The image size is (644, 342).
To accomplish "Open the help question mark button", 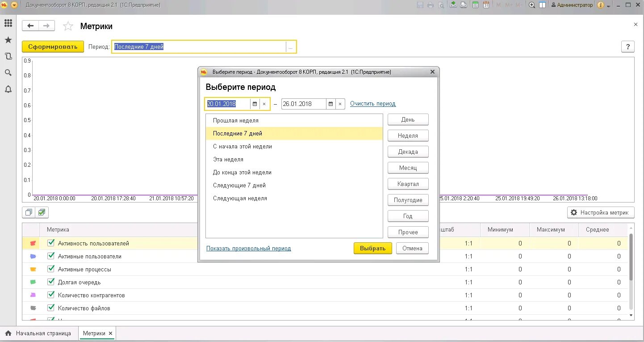I will [627, 46].
